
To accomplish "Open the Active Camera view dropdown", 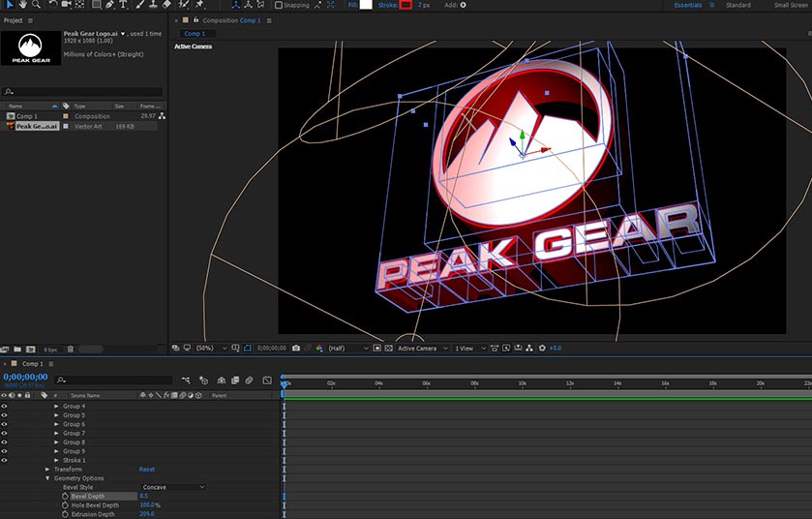I will coord(422,348).
